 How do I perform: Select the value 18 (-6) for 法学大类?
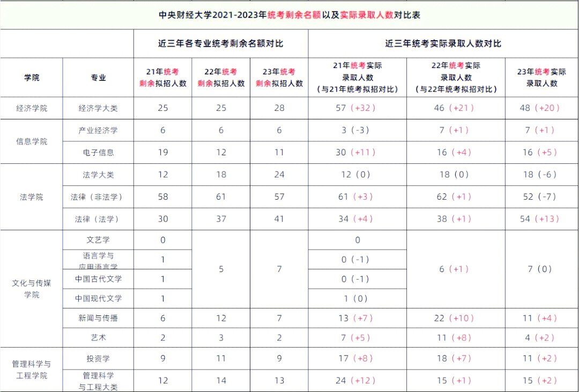(539, 175)
